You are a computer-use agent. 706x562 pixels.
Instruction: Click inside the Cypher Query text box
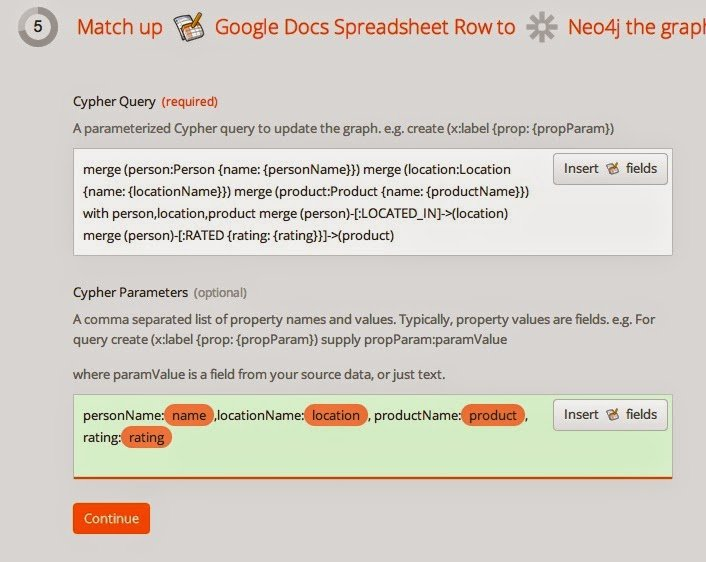pos(373,202)
